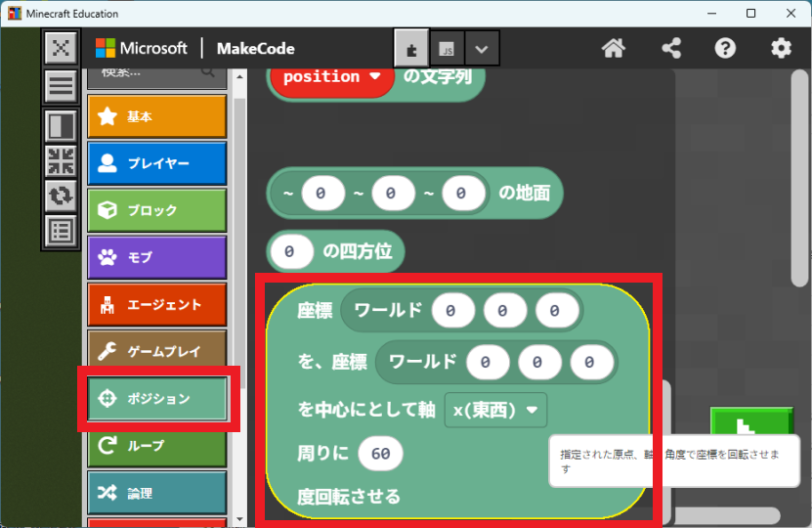812x528 pixels.
Task: Open the share project icon
Action: [x=671, y=49]
